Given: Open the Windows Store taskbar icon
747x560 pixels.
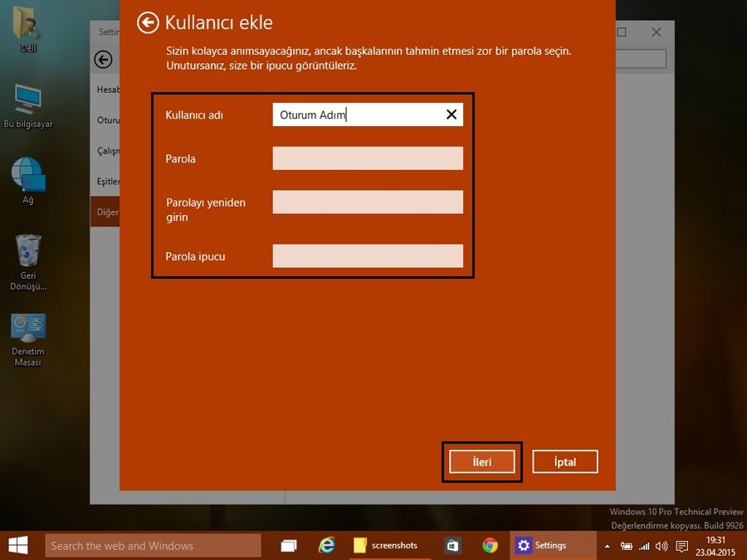Looking at the screenshot, I should (x=452, y=545).
